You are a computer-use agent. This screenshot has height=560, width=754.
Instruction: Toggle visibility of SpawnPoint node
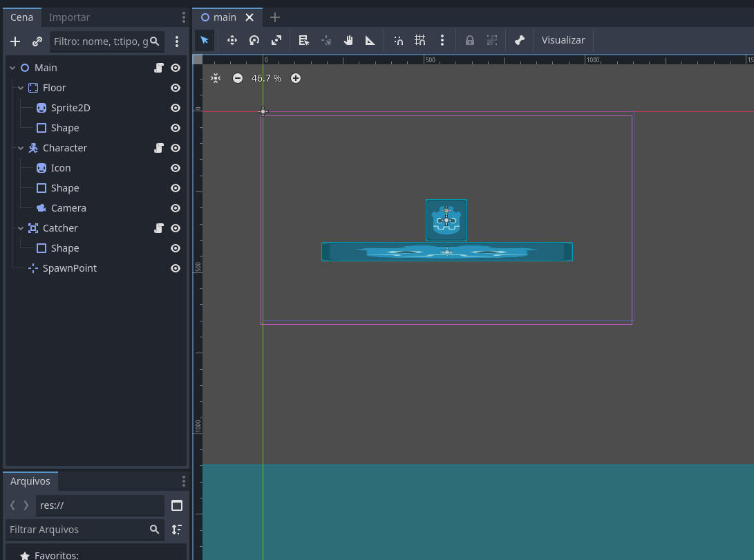pyautogui.click(x=176, y=268)
